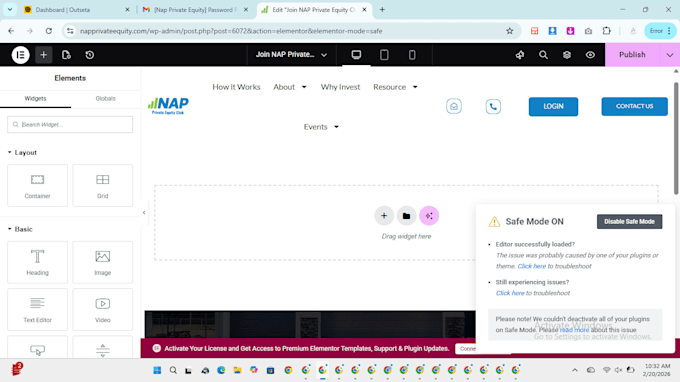
Task: Select the Image widget
Action: (x=103, y=262)
